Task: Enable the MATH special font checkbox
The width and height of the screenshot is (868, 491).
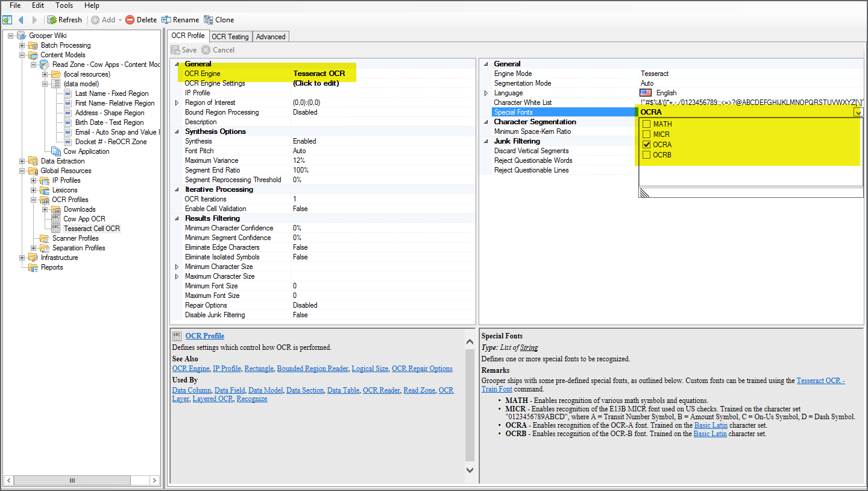Action: coord(646,124)
